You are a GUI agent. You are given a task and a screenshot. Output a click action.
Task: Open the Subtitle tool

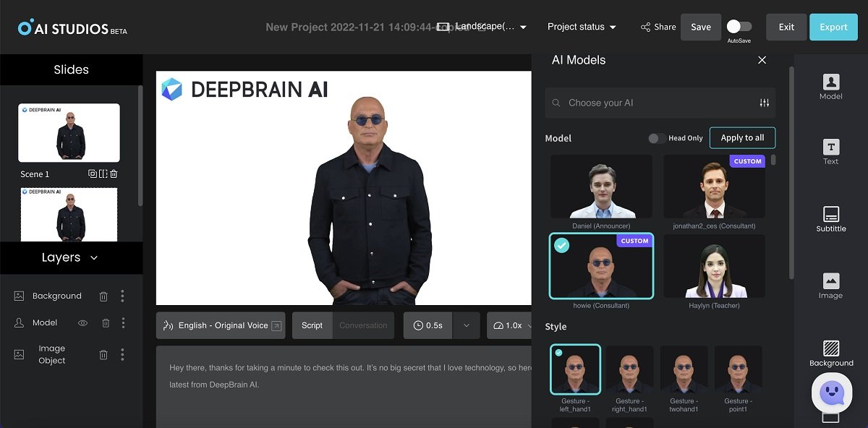click(x=830, y=218)
